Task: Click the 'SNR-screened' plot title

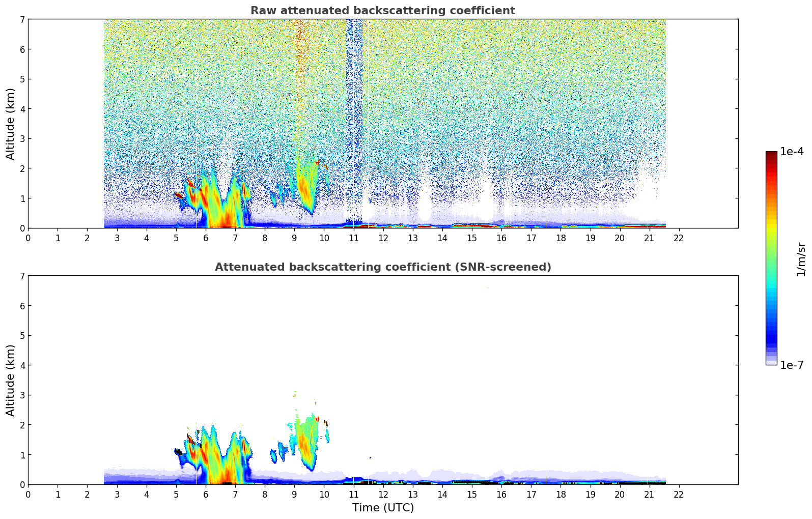Action: [382, 267]
